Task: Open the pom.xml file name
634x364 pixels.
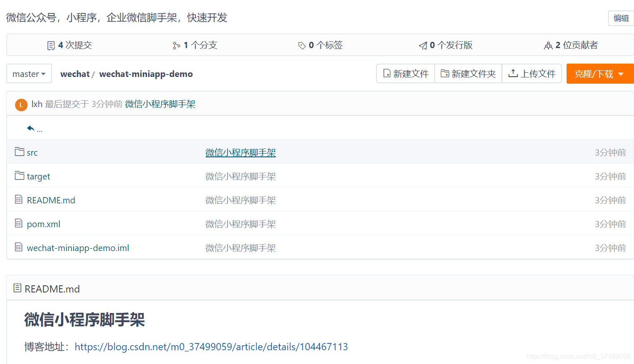Action: pyautogui.click(x=44, y=224)
